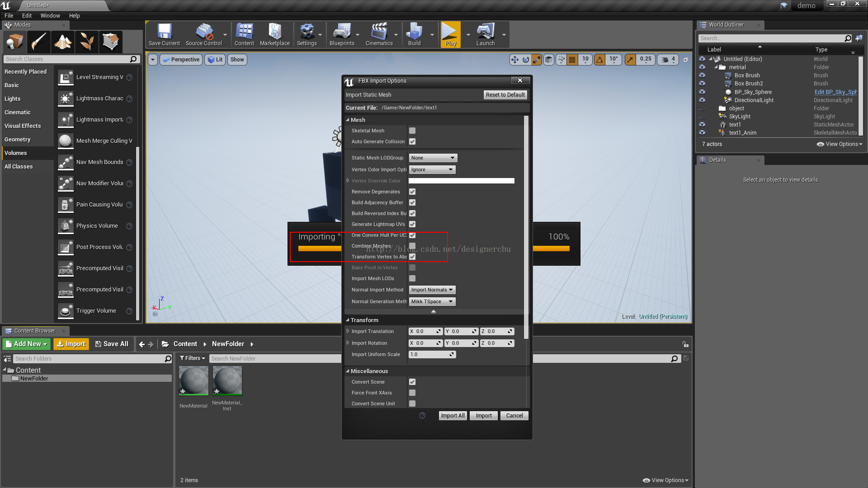Toggle grid snapping icon in the viewport

(572, 60)
